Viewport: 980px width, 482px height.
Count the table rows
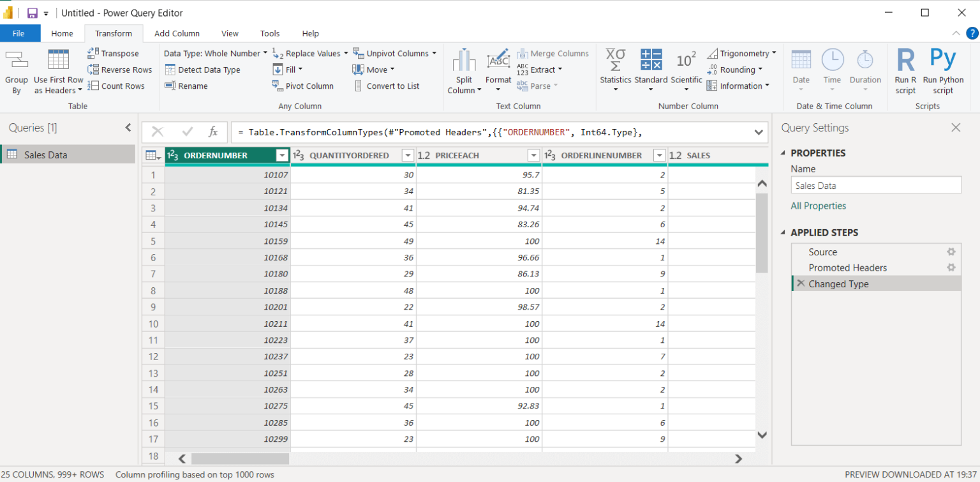(x=117, y=86)
